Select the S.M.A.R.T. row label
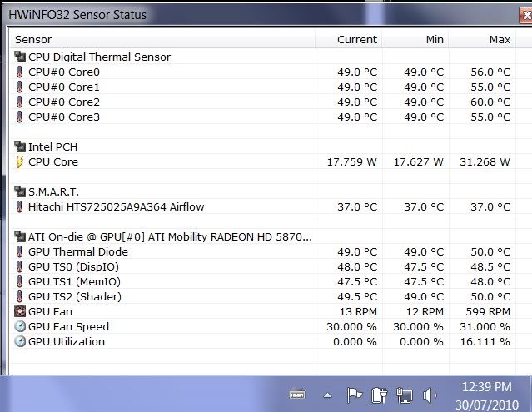Image resolution: width=532 pixels, height=412 pixels. tap(53, 192)
